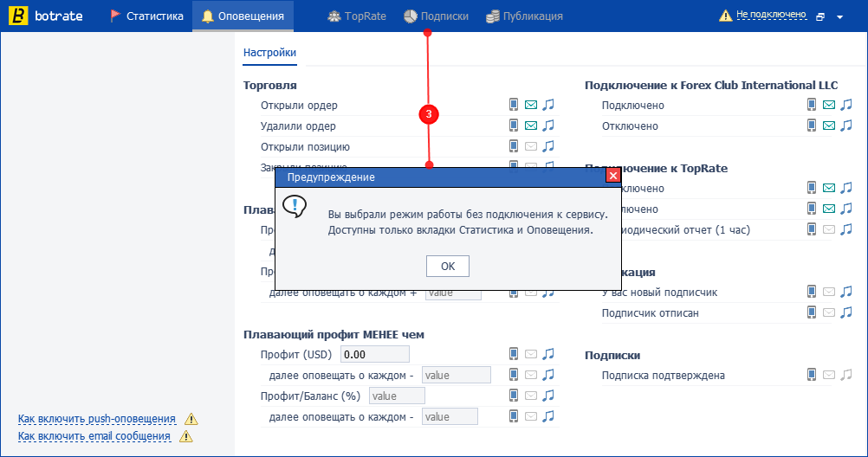Click sound icon for Подписчик отписан
This screenshot has width=868, height=457.
(x=846, y=312)
